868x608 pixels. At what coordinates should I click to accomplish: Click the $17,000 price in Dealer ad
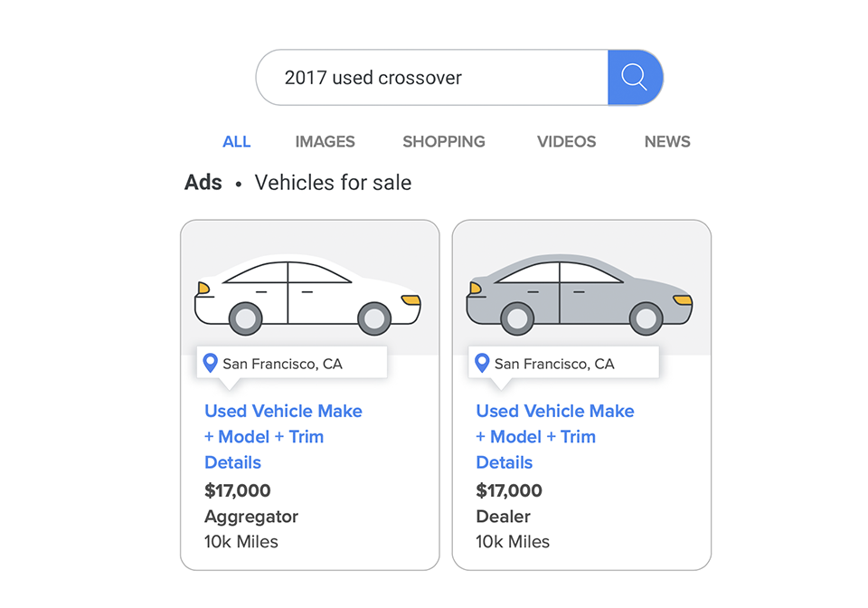point(509,490)
